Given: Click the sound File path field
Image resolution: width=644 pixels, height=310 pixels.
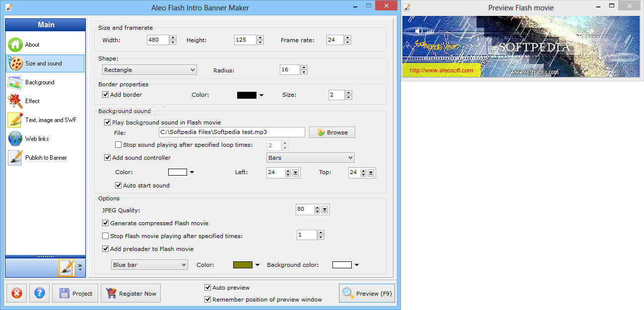Looking at the screenshot, I should (232, 132).
